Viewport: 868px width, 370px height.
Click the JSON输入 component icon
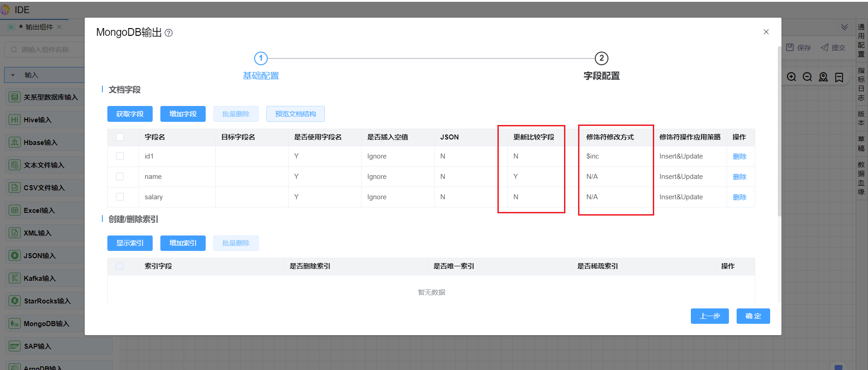click(15, 255)
